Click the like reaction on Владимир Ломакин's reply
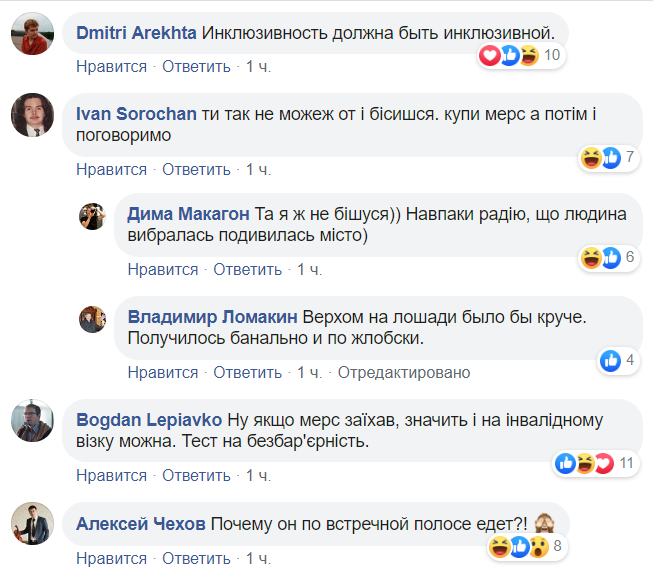The height and width of the screenshot is (570, 653). [x=610, y=360]
